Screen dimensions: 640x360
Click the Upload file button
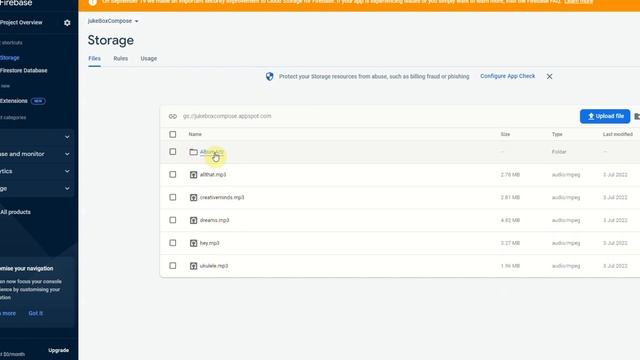[x=605, y=116]
